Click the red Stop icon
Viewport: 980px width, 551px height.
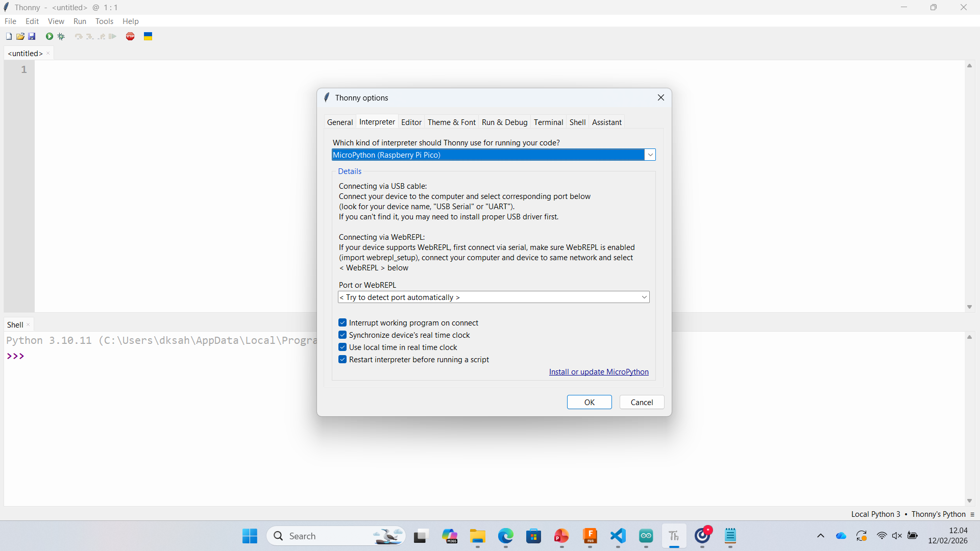(x=130, y=36)
